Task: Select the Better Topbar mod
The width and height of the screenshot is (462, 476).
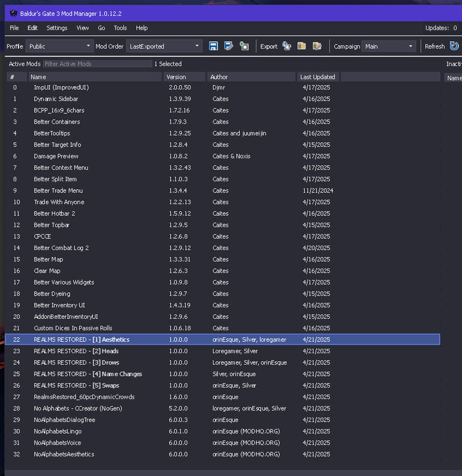Action: [223, 225]
